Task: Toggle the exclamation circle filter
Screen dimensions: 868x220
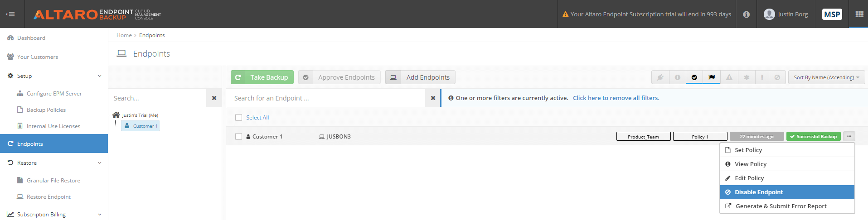Action: [x=677, y=77]
